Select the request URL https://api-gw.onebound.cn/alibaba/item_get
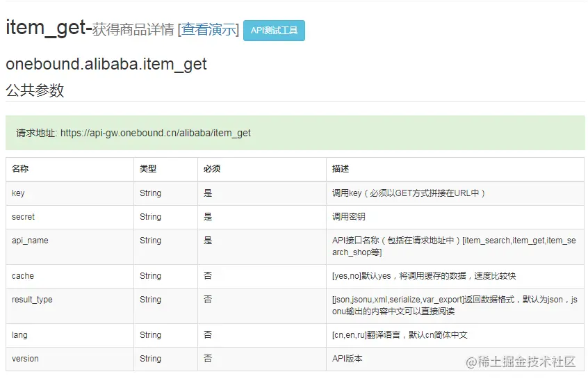Screen dimensions: 588x381 155,133
